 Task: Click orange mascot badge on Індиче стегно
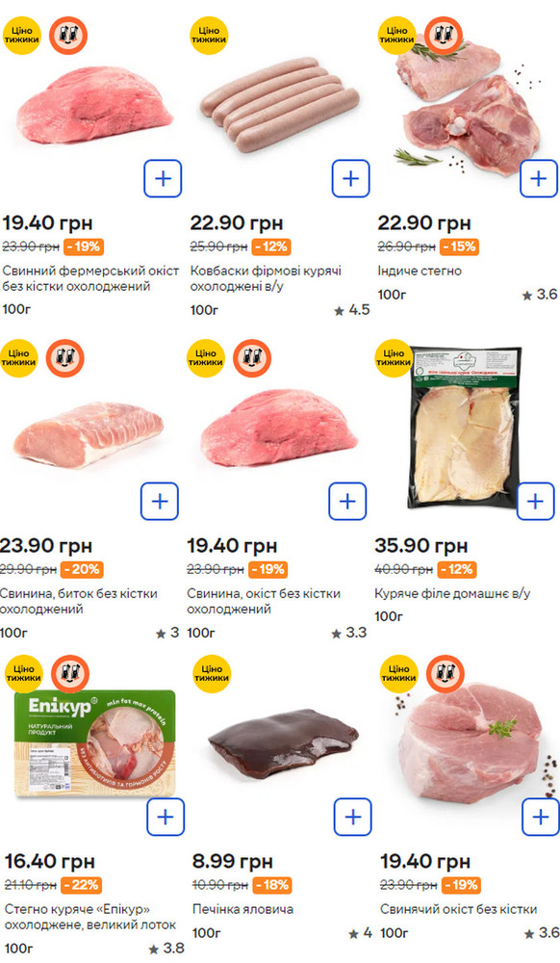point(444,36)
